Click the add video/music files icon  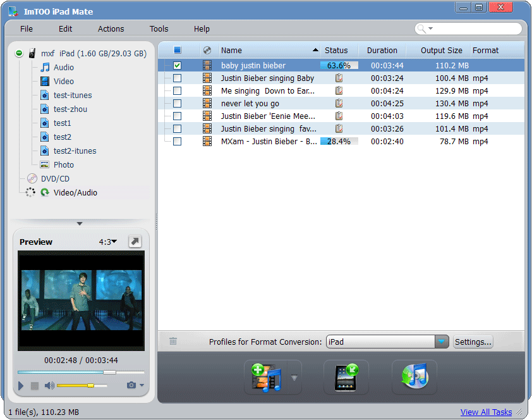tap(265, 378)
